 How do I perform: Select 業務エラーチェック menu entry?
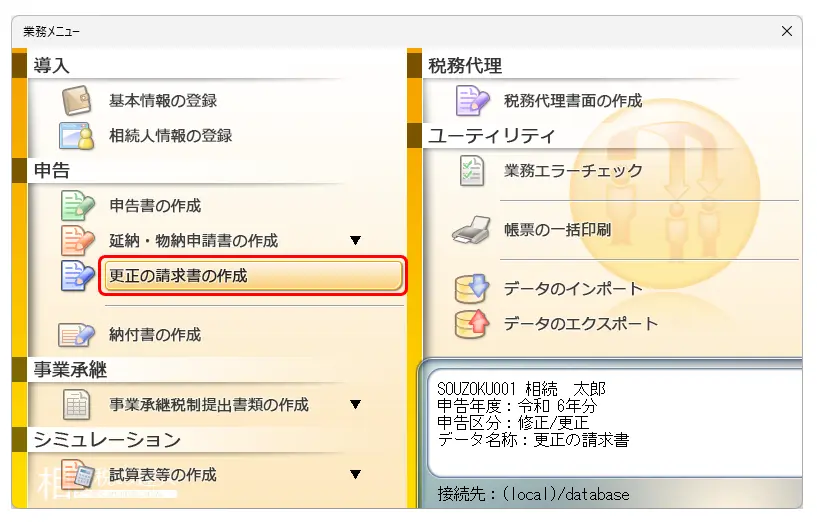pyautogui.click(x=573, y=171)
